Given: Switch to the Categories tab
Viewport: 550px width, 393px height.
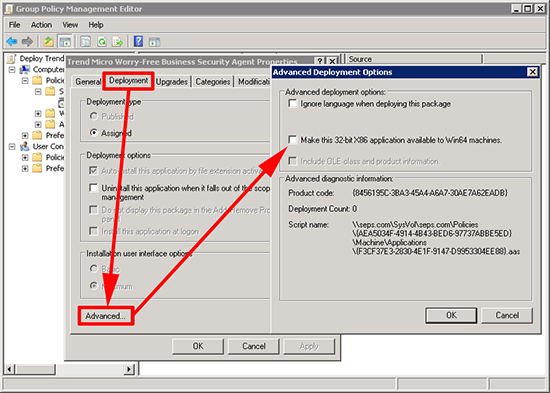Looking at the screenshot, I should (213, 82).
